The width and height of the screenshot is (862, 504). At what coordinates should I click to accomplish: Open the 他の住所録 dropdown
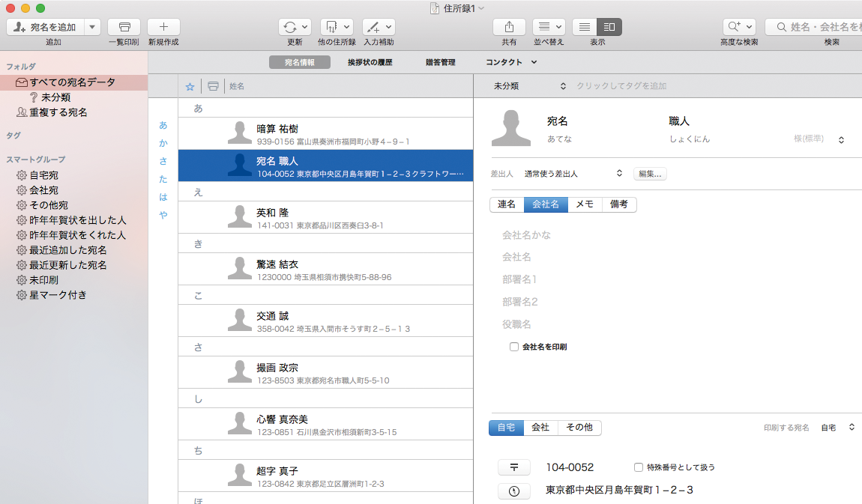click(x=337, y=27)
